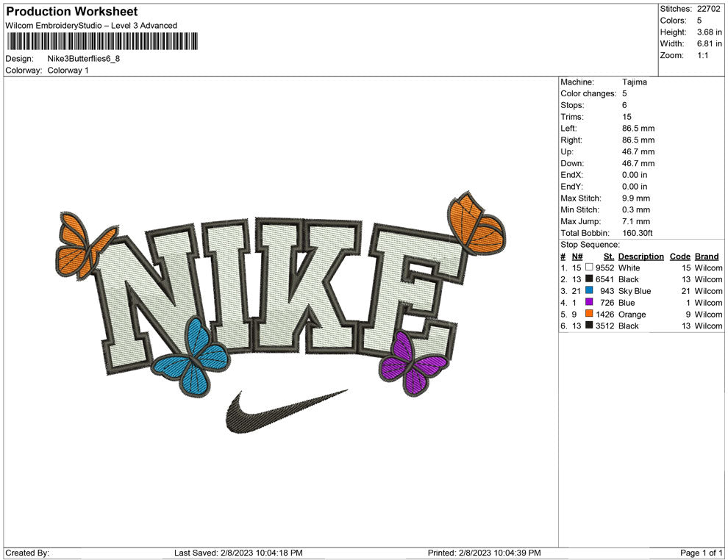Click the Right value '86.5 mm'
The width and height of the screenshot is (728, 560).
638,140
